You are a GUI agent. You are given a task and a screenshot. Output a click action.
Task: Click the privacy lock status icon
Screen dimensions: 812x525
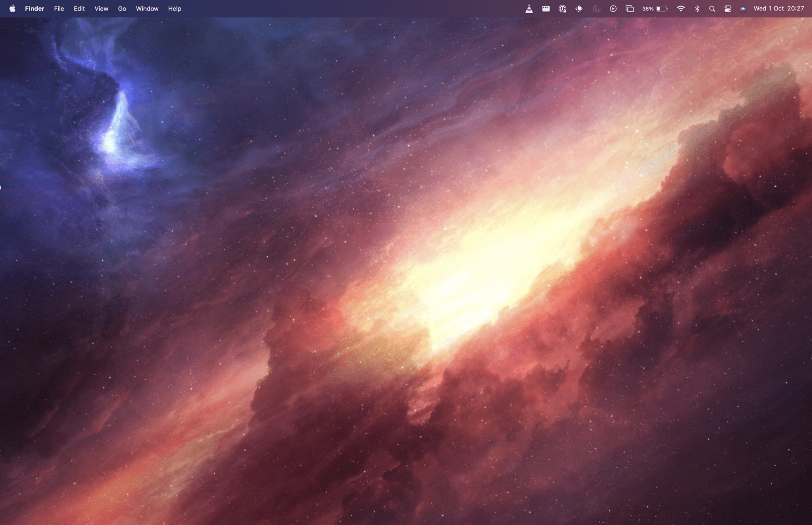[x=562, y=9]
